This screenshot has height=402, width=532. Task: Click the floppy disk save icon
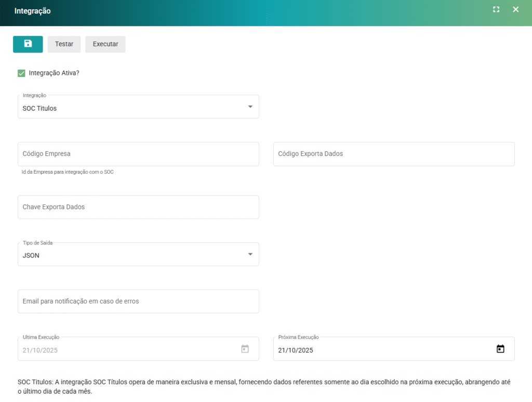[x=28, y=44]
